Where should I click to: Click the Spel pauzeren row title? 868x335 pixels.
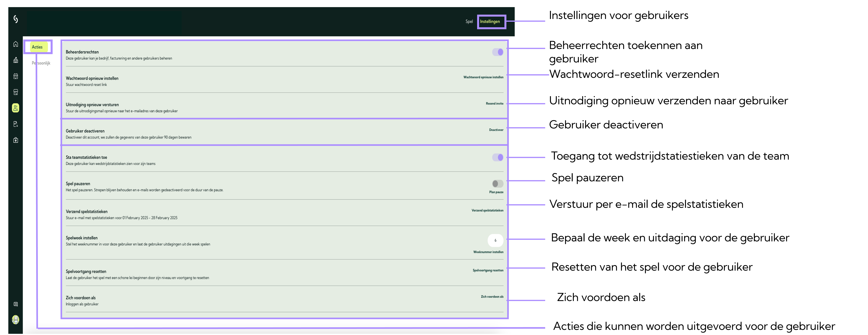click(x=78, y=184)
